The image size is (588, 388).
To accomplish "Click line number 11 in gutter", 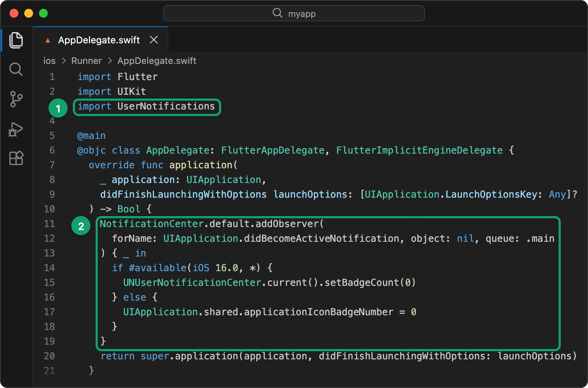I will click(x=49, y=224).
